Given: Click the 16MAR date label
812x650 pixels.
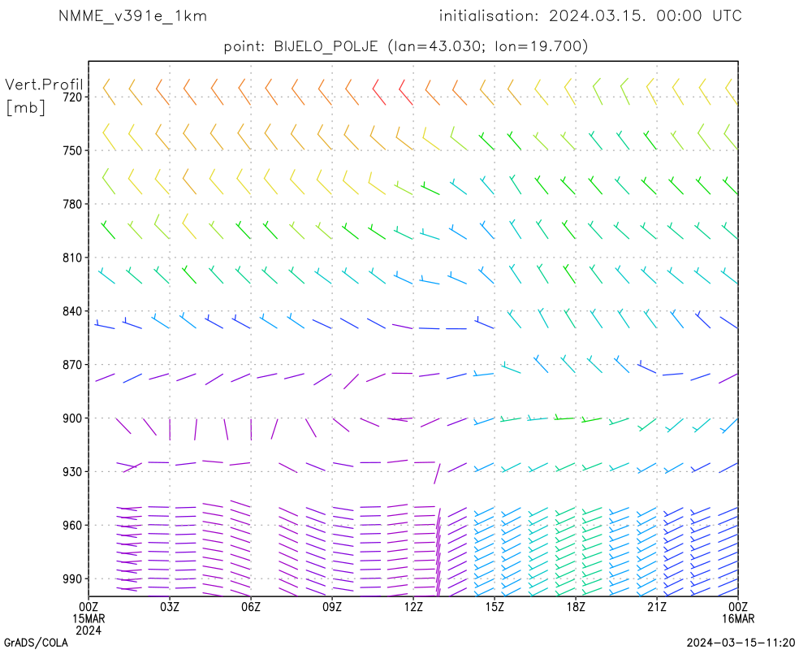Looking at the screenshot, I should click(x=738, y=619).
